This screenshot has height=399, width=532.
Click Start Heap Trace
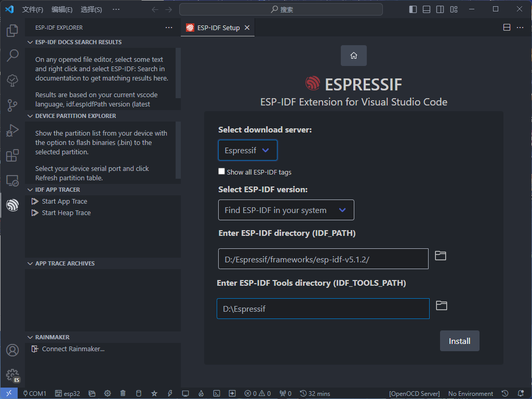pos(66,213)
